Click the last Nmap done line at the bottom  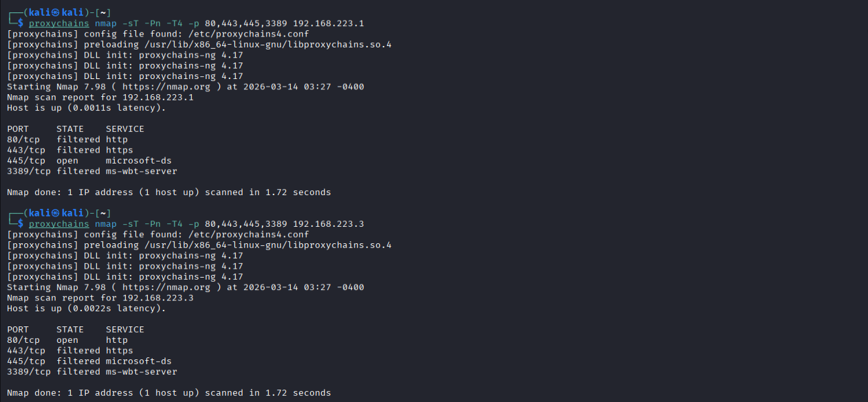click(x=168, y=393)
